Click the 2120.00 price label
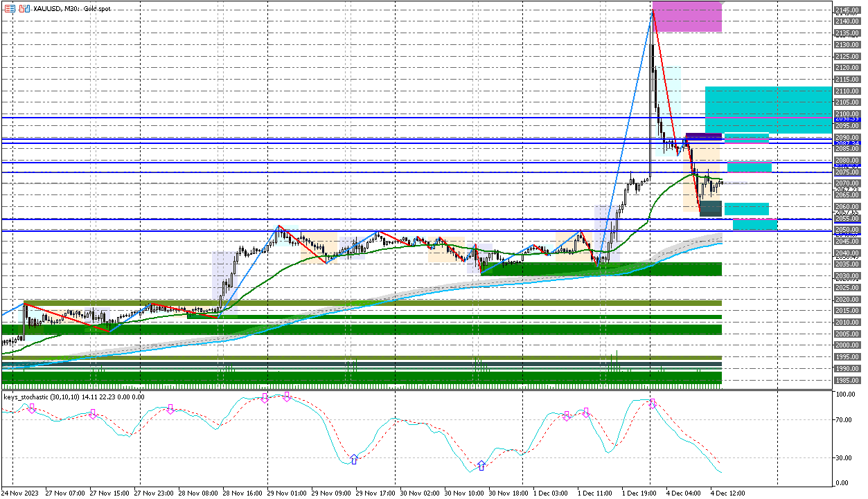Screen dimensions: 868x499 [848, 68]
